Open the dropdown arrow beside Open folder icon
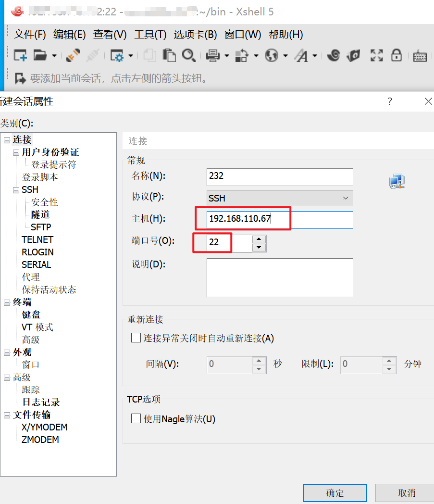434x504 pixels. click(54, 56)
